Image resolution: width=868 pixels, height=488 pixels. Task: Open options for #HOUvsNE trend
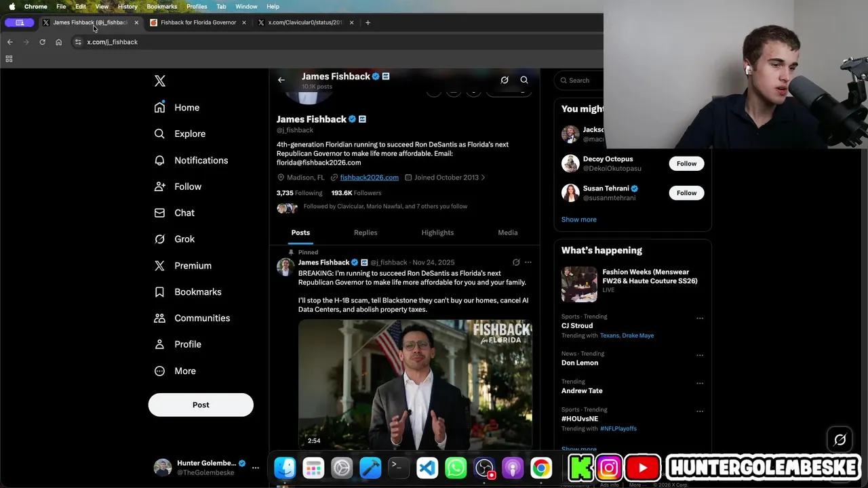[x=700, y=411]
